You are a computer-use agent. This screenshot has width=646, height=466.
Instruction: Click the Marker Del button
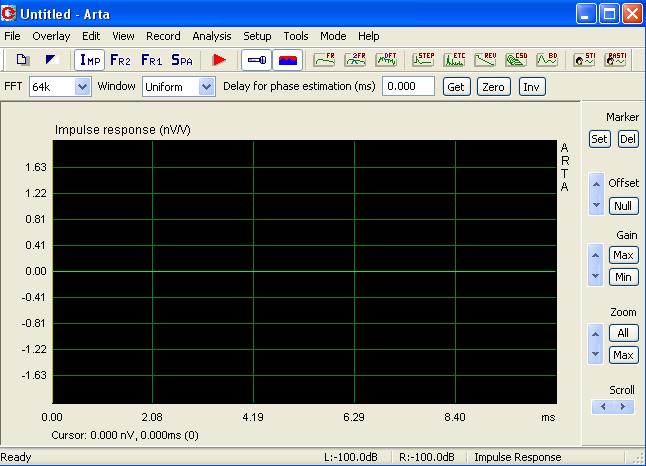(x=628, y=139)
